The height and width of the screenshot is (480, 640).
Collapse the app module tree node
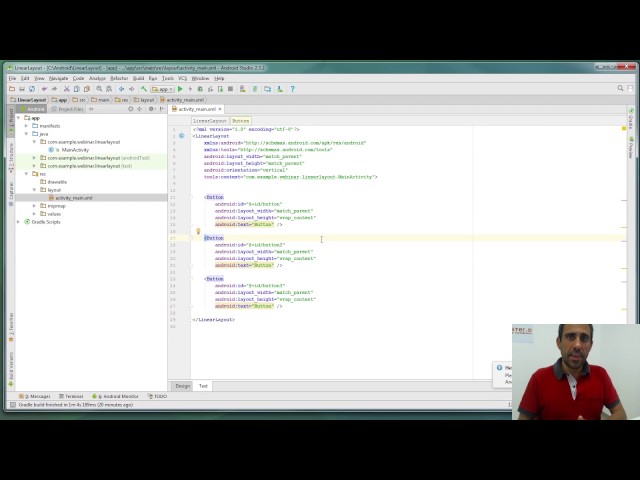pos(18,118)
